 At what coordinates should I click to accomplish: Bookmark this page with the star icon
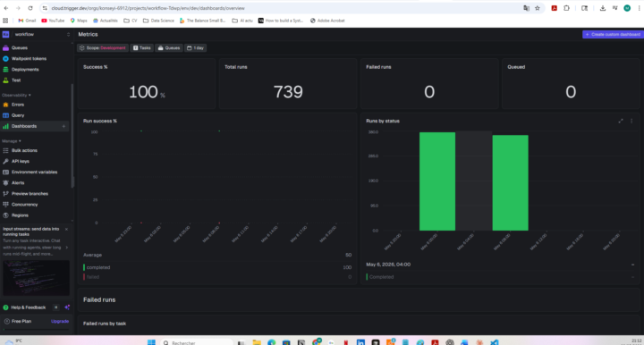coord(538,8)
